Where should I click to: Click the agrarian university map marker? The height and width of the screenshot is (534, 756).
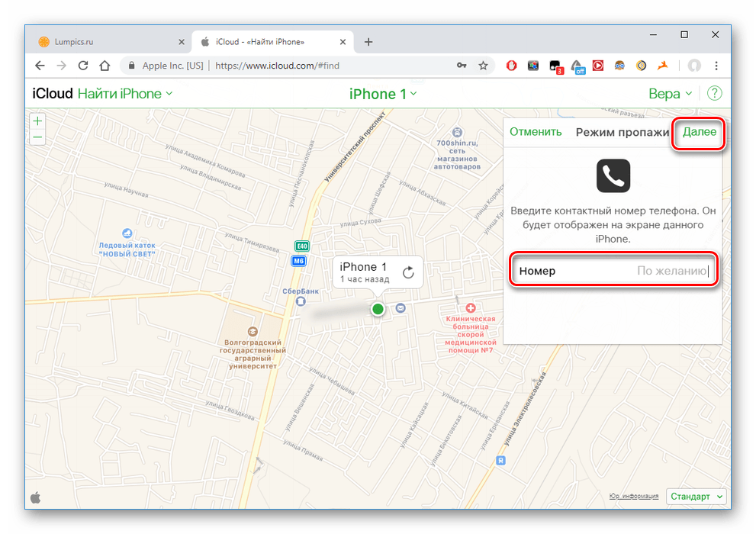point(253,332)
